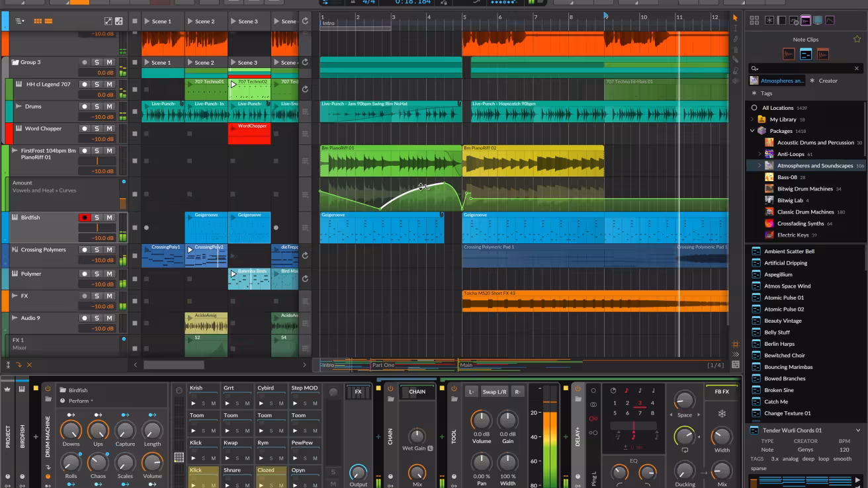Open the CHAIN slot button
The width and height of the screenshot is (868, 488).
click(x=417, y=391)
